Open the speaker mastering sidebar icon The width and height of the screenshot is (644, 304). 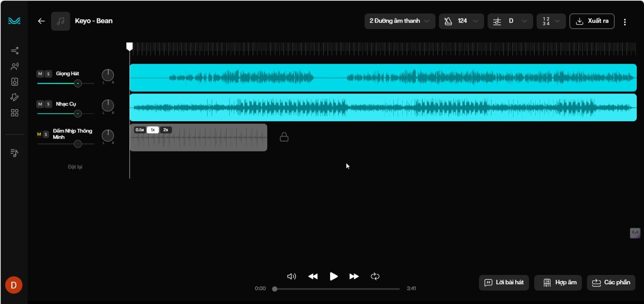tap(14, 82)
